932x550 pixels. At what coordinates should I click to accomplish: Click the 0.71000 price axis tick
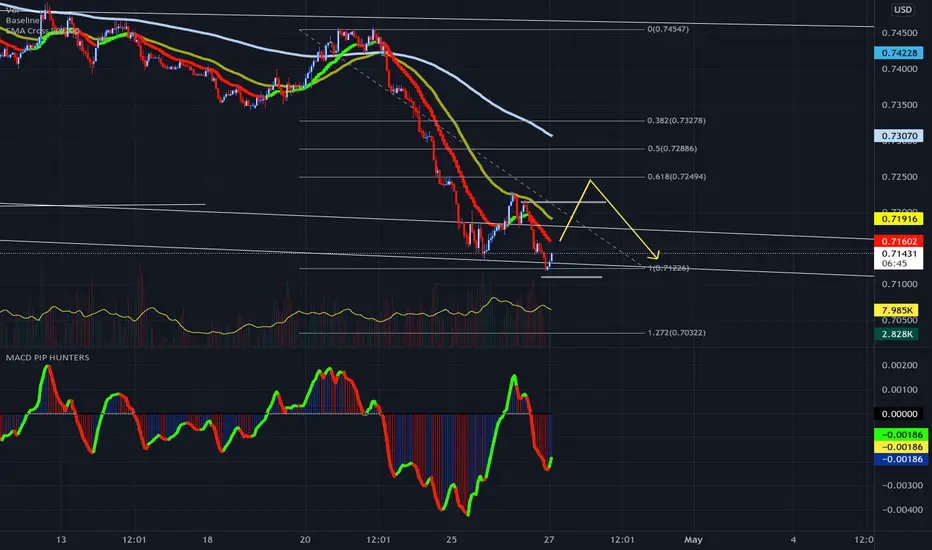tap(899, 284)
